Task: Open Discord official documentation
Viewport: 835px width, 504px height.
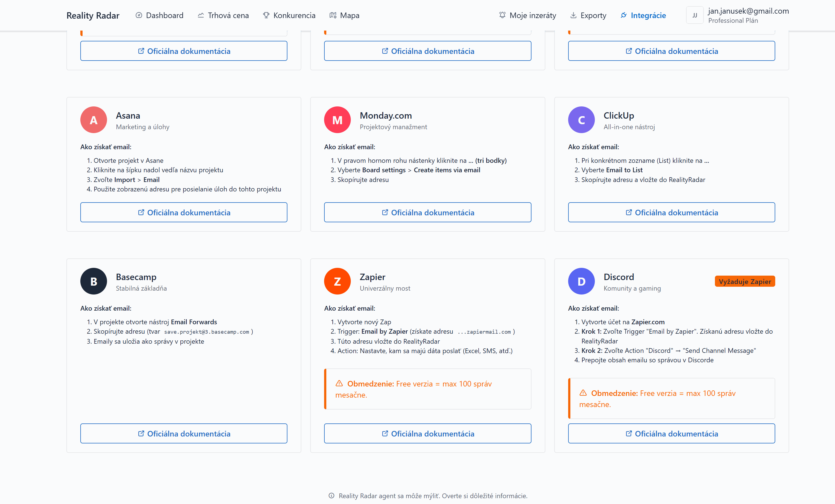Action: (x=671, y=433)
